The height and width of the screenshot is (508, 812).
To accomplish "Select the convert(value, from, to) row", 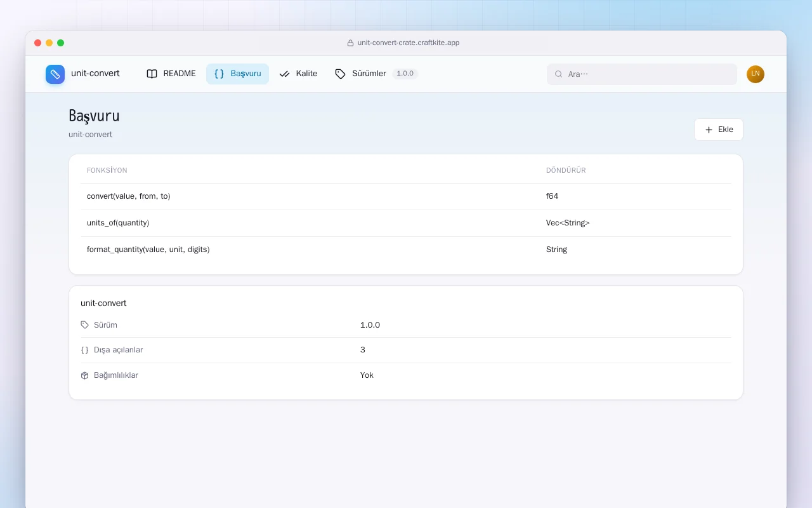I will pos(406,196).
